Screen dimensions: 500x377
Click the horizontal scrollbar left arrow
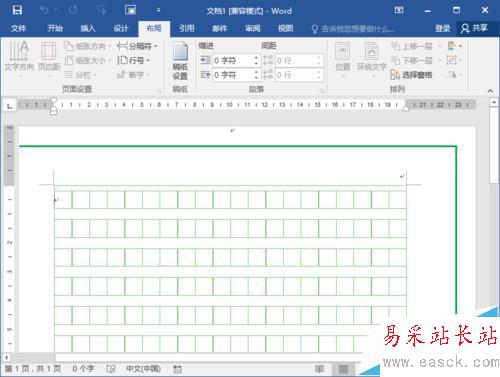(x=7, y=357)
